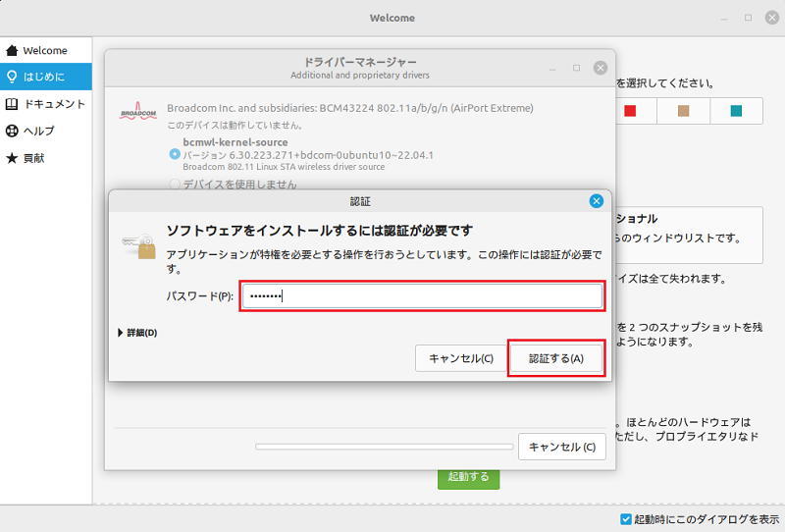The width and height of the screenshot is (785, 532).
Task: Click the ソフトウェアをインストールするには認証が必要です heading
Action: tap(320, 231)
